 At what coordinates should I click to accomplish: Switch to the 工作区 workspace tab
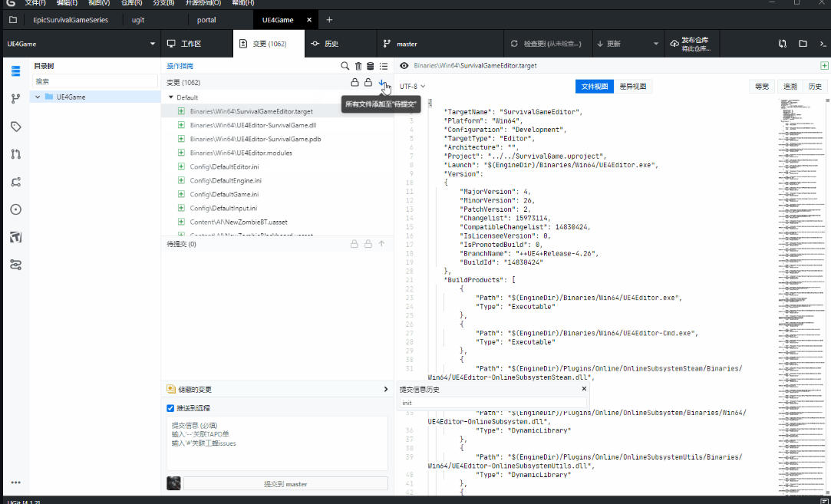click(x=184, y=44)
